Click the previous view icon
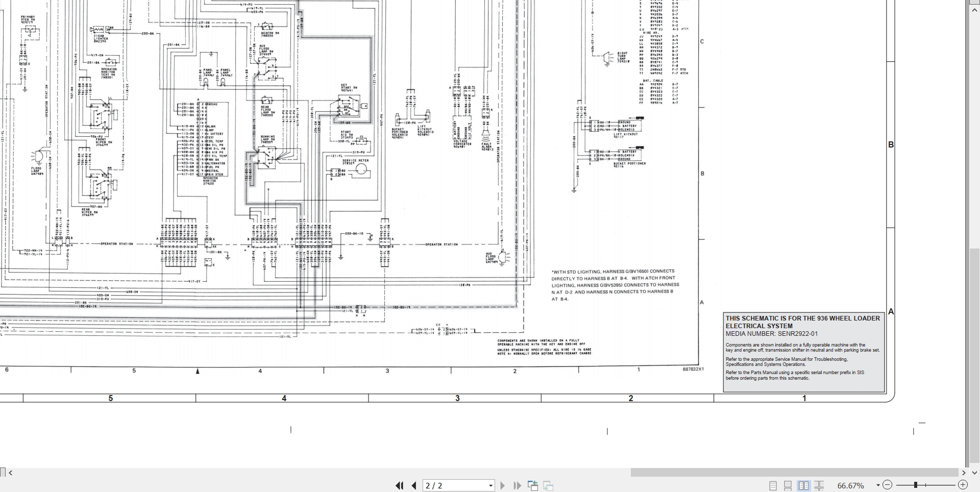Viewport: 980px width, 492px height. click(532, 485)
